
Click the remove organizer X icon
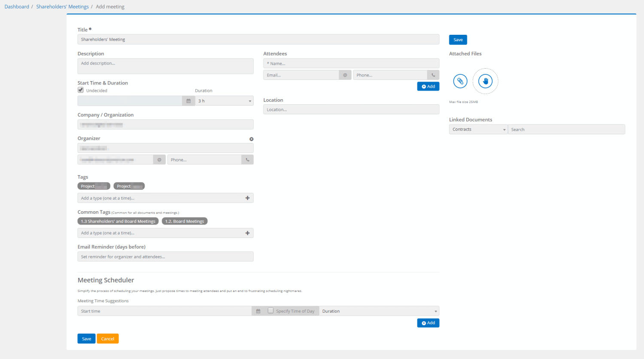(x=252, y=139)
